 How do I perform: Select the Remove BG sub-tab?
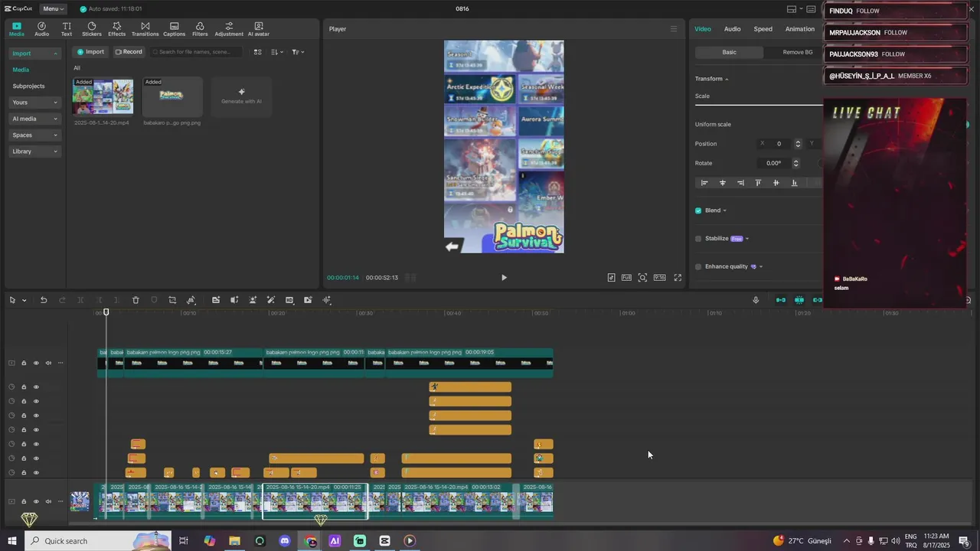(798, 52)
